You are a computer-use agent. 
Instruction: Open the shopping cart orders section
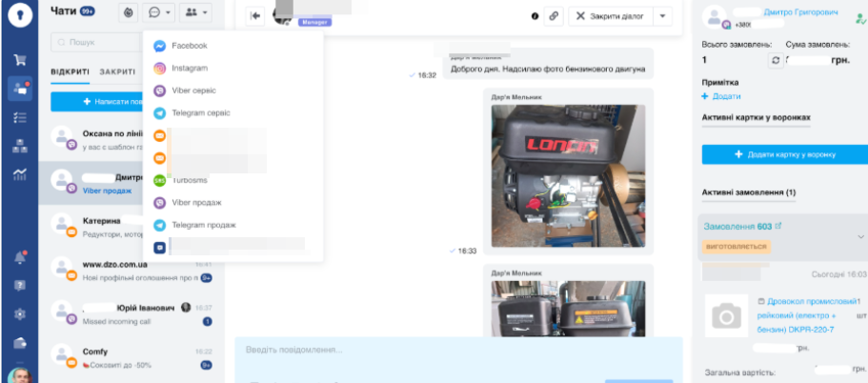(19, 60)
